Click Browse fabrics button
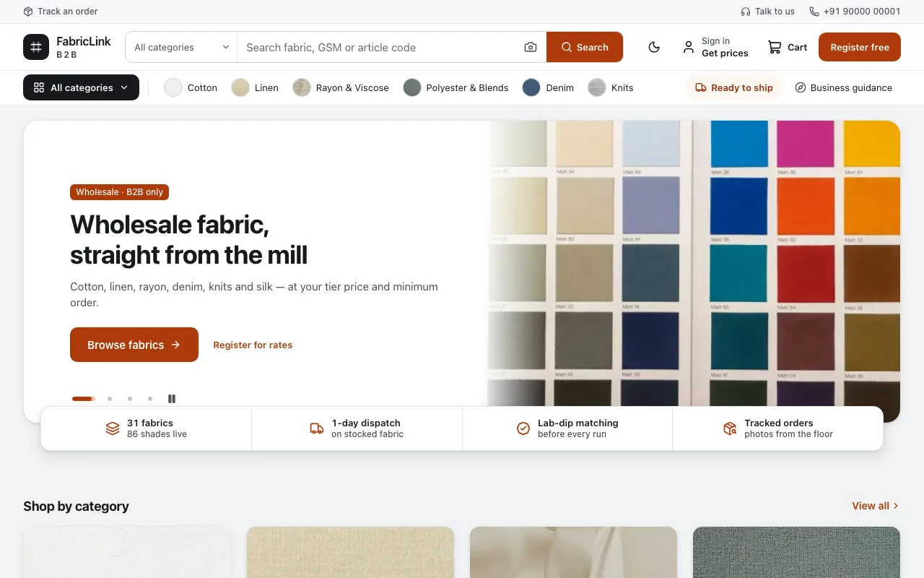The image size is (924, 578). (134, 345)
